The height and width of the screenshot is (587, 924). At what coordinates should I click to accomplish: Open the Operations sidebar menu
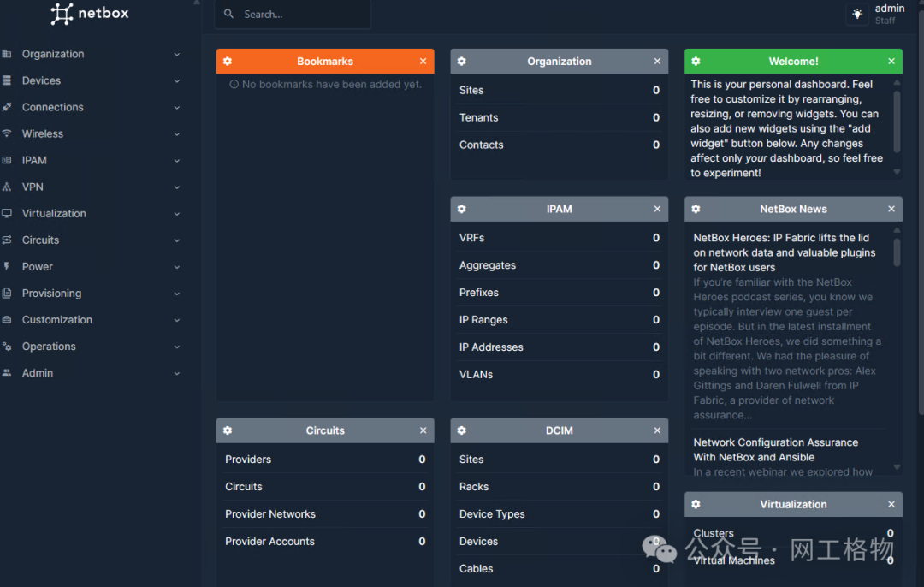pyautogui.click(x=92, y=347)
